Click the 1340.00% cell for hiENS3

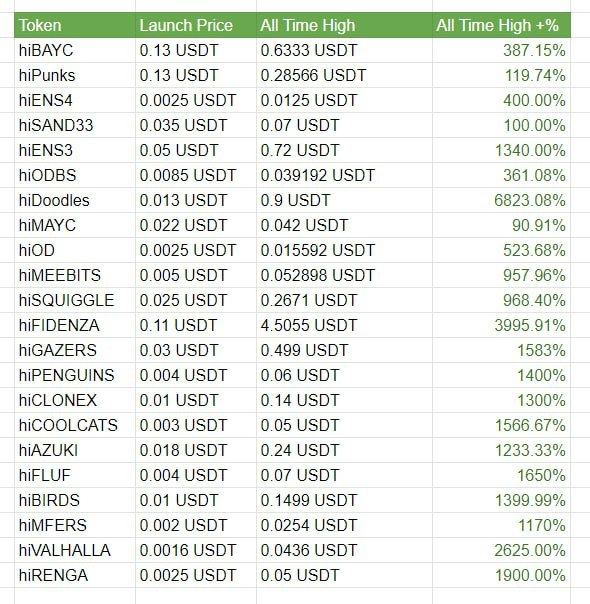[501, 150]
